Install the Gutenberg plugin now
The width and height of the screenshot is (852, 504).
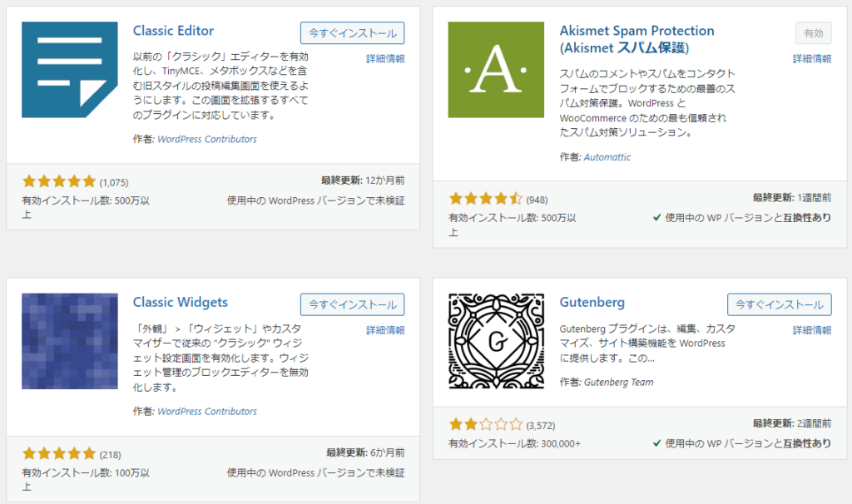(779, 304)
